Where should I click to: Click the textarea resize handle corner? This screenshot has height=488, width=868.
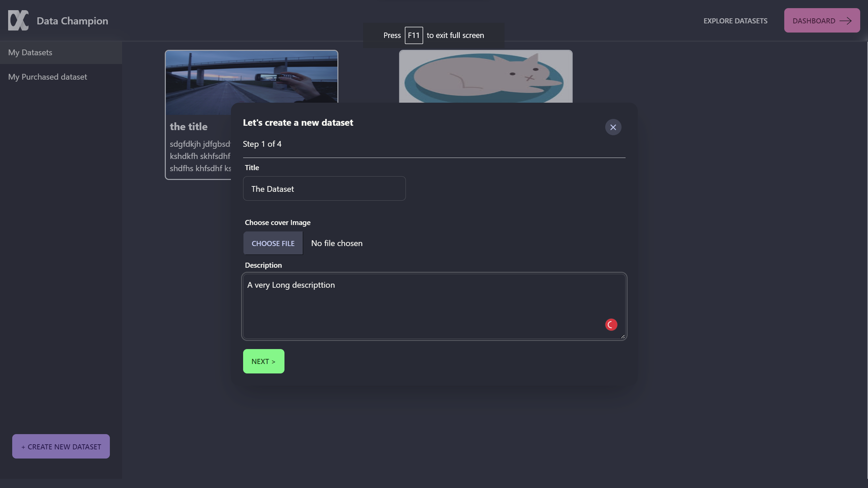click(x=623, y=337)
